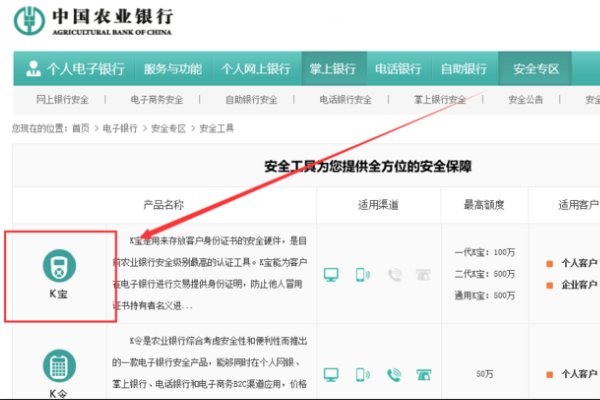This screenshot has height=400, width=600.
Task: Click the 适用客户 column header
Action: (578, 205)
